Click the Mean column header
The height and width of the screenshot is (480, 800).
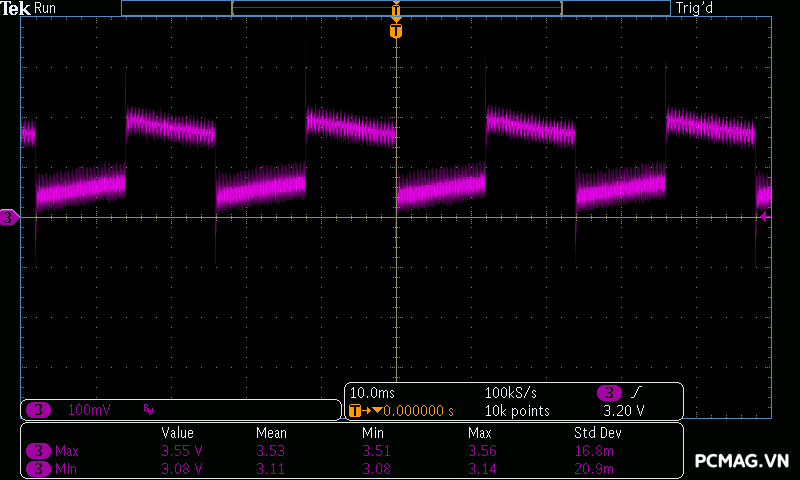[271, 433]
